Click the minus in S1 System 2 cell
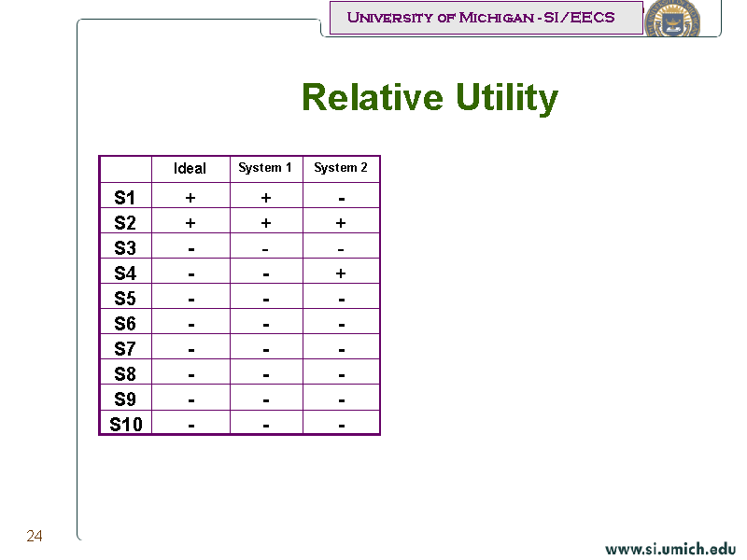 (x=342, y=199)
